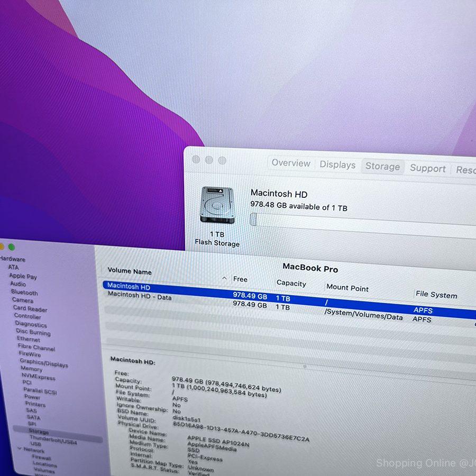Click the APFS cell in Macintosh HD - Data row
This screenshot has width=476, height=476.
tap(422, 319)
